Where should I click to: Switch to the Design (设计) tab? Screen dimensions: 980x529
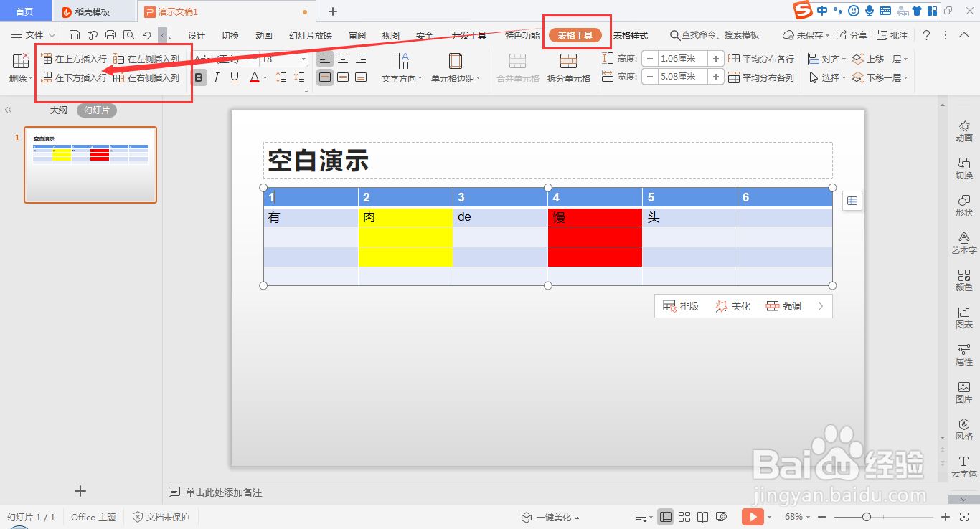tap(197, 36)
